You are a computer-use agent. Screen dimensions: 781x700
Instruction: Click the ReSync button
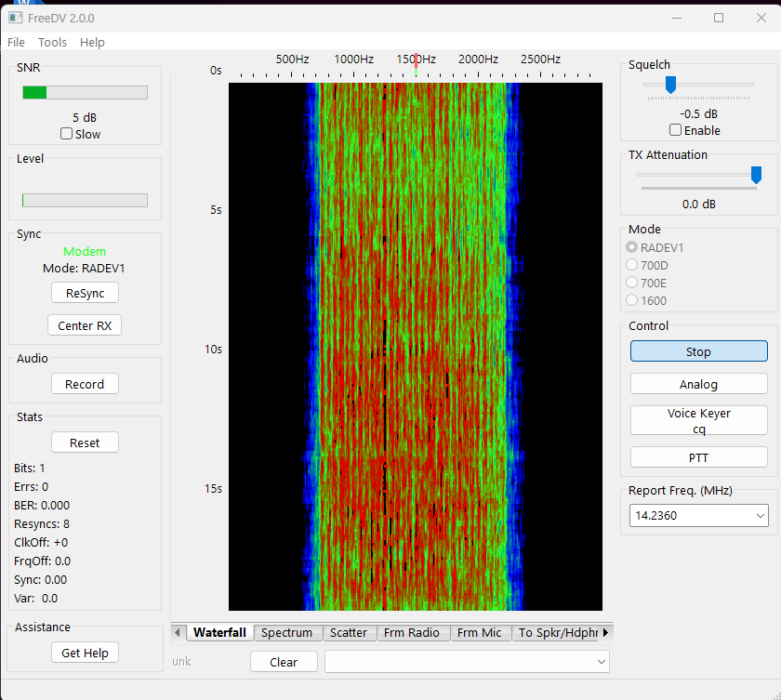coord(85,293)
